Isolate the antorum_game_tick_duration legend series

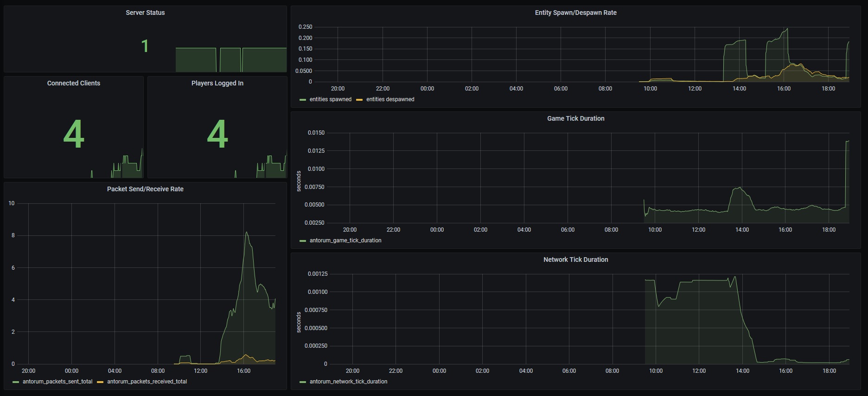[345, 240]
